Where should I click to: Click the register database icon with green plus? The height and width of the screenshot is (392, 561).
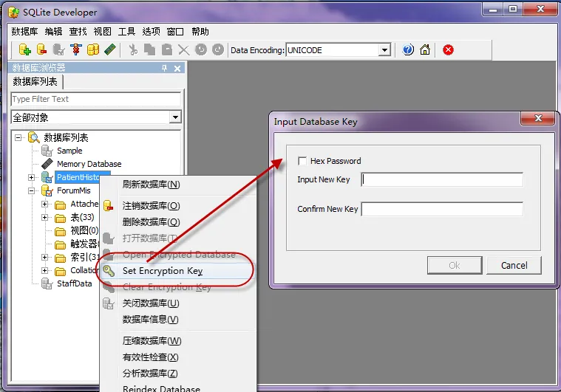24,49
